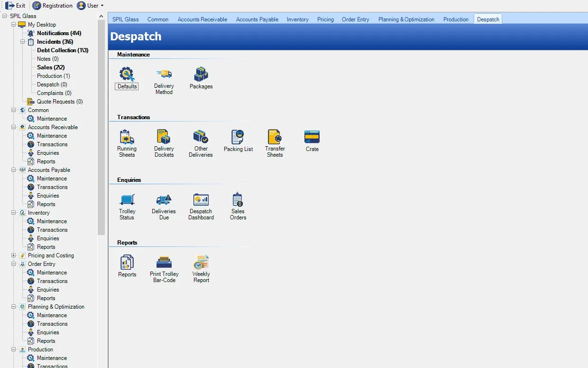Switch to the Common tab
This screenshot has width=588, height=368.
pyautogui.click(x=158, y=19)
